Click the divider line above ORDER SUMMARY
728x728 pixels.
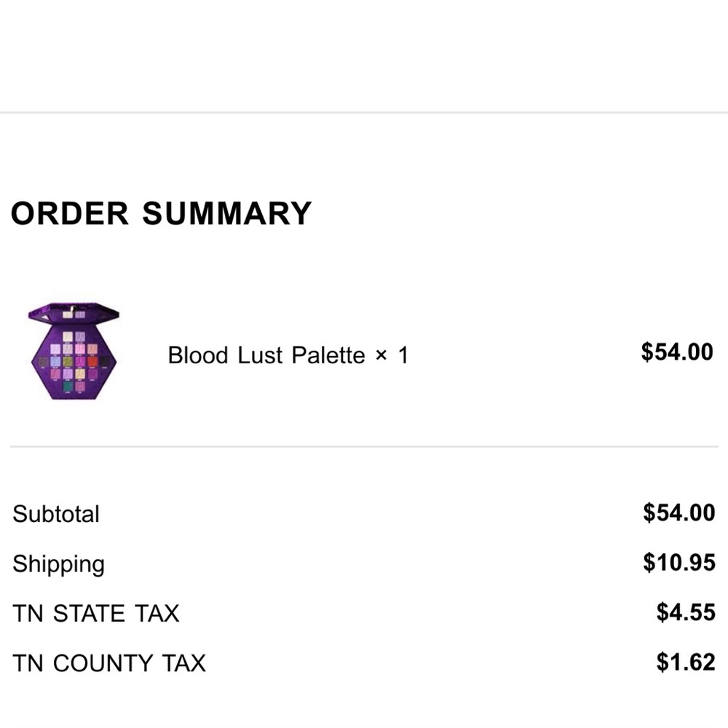pos(364,113)
